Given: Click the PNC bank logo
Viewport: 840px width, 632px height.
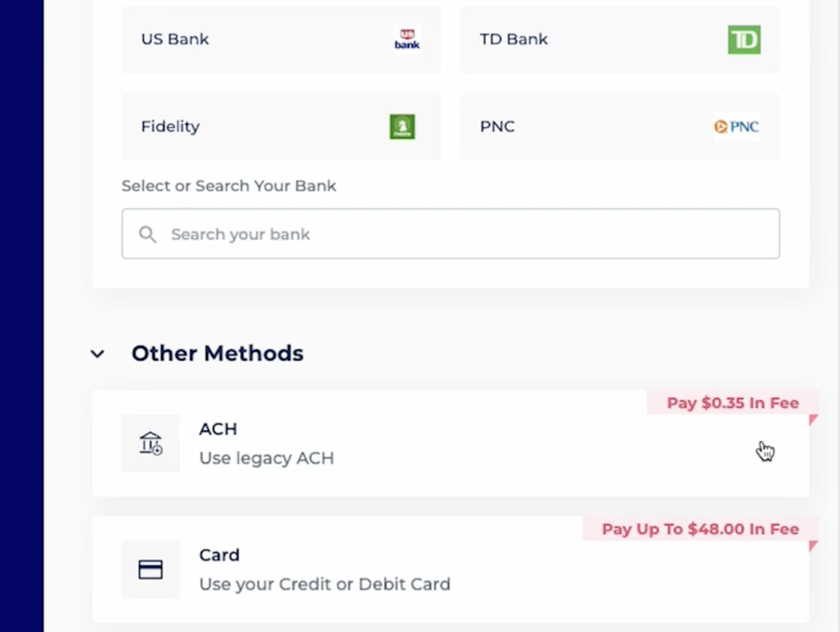Looking at the screenshot, I should tap(736, 127).
